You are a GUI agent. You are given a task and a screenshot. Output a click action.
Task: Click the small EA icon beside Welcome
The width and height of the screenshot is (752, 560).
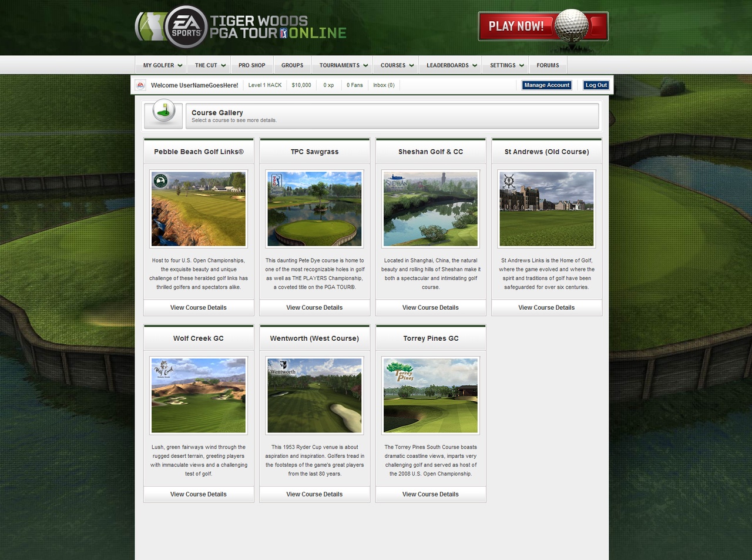140,85
